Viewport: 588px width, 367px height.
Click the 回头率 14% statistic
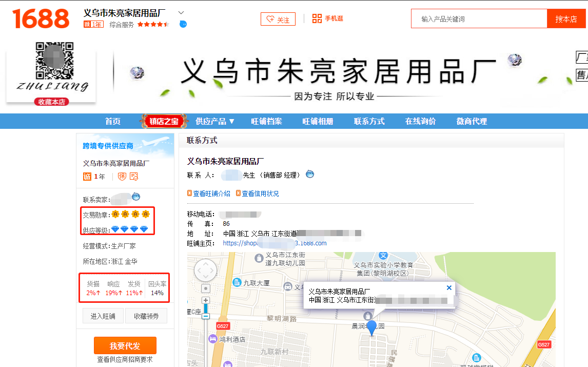[157, 288]
